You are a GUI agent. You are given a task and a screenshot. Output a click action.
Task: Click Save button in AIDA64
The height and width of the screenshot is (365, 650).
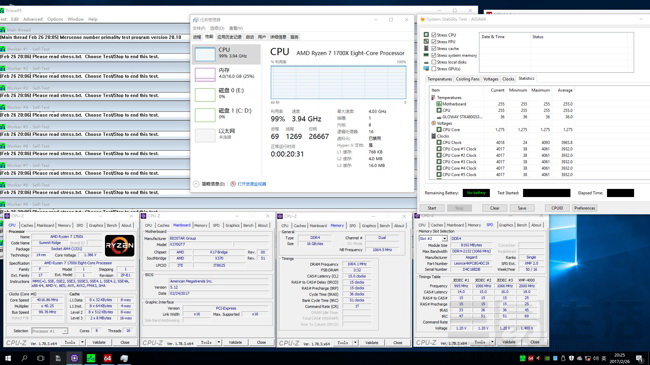522,208
